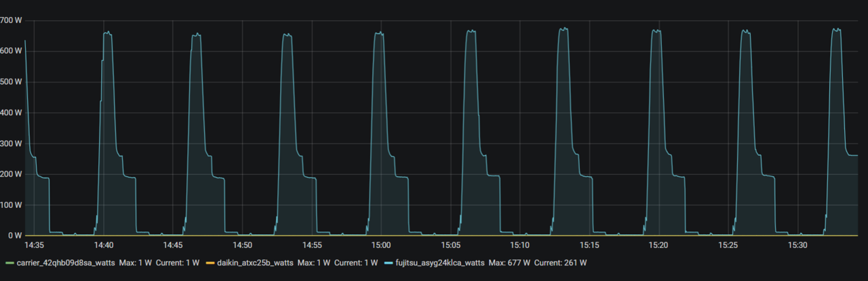Click the fujitsu 'Current: 261 W' legend value
The height and width of the screenshot is (281, 868).
[x=561, y=262]
